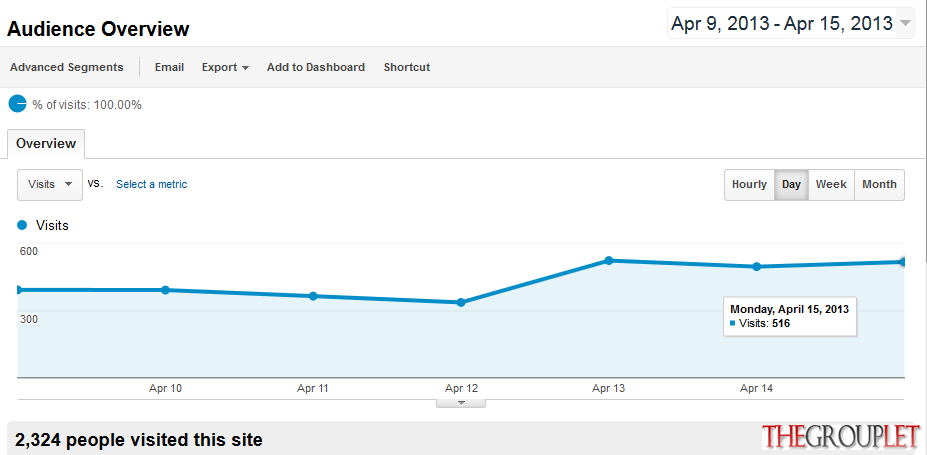Click the Email toolbar option

coord(169,67)
